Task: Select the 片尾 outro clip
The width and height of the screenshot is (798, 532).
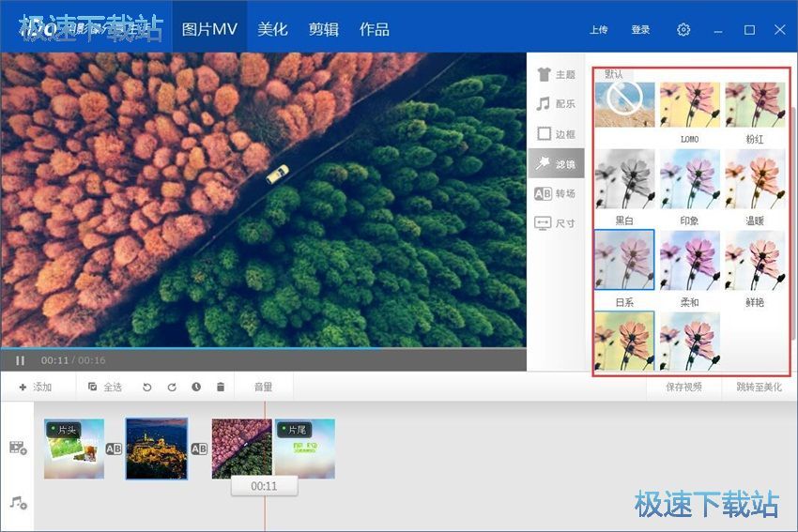Action: pyautogui.click(x=305, y=448)
